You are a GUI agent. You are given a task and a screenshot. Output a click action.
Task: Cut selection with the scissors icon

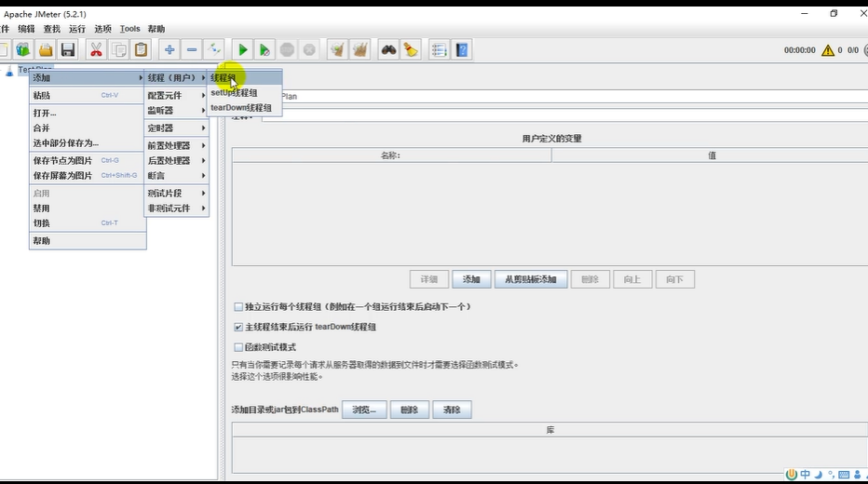[96, 49]
